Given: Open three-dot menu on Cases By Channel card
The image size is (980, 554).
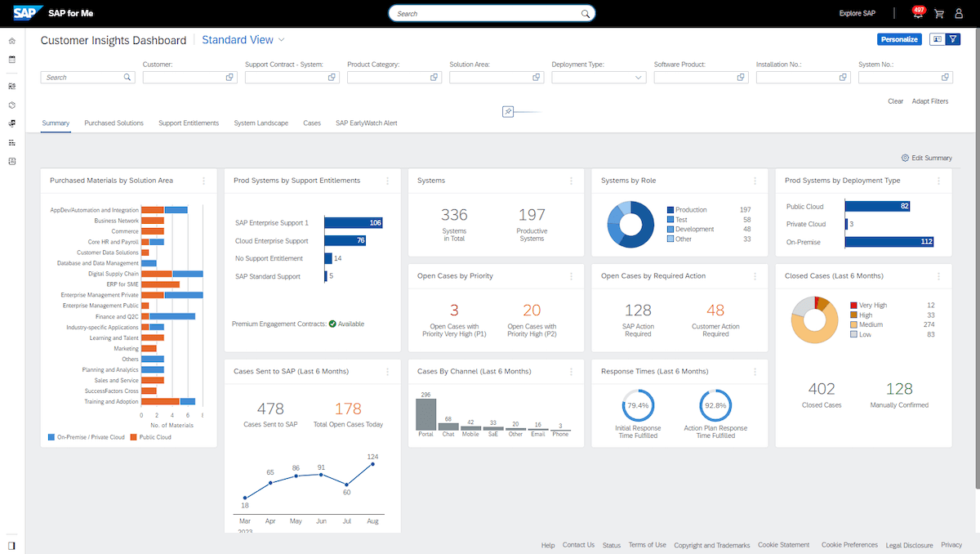Looking at the screenshot, I should click(572, 372).
